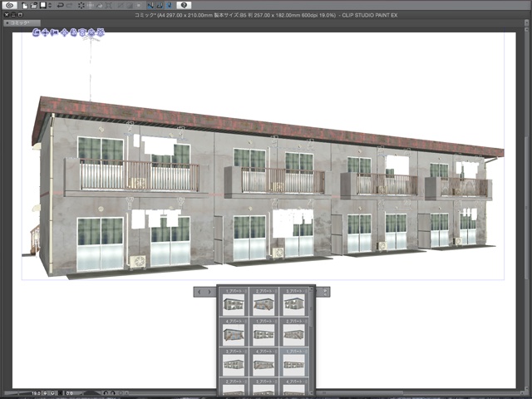This screenshot has height=399, width=532.
Task: Select previous 3D object with left chevron
Action: pyautogui.click(x=199, y=292)
